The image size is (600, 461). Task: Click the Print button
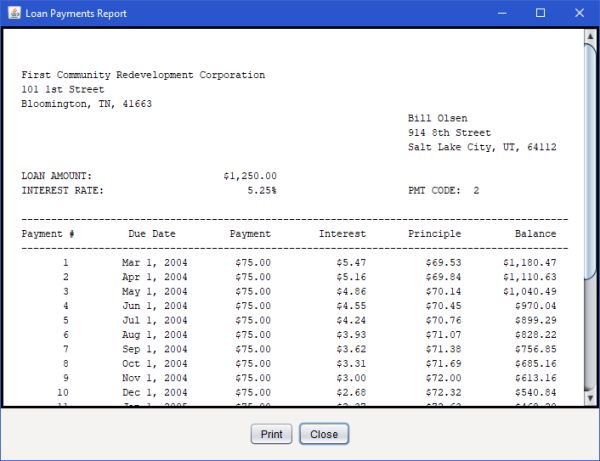coord(271,434)
